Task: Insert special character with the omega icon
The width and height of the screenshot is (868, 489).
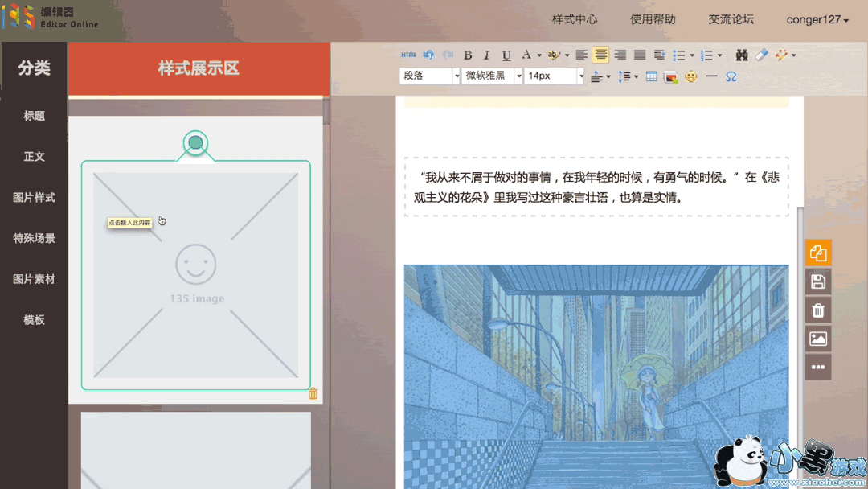Action: click(731, 77)
